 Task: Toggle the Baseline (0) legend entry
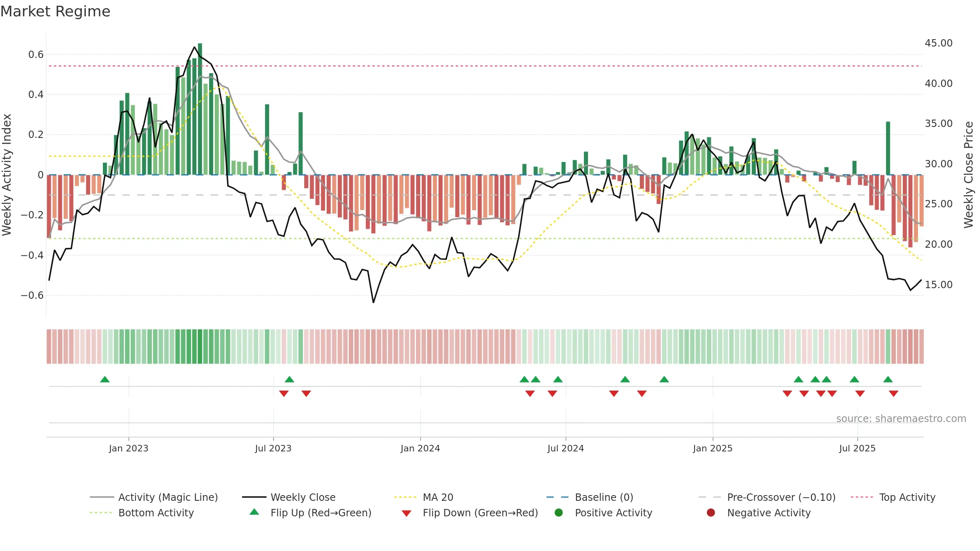pos(590,497)
